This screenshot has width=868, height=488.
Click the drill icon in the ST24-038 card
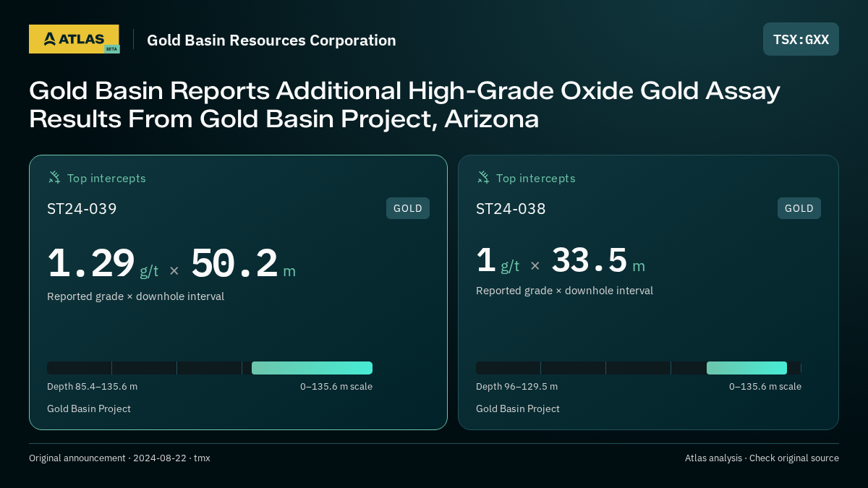coord(482,177)
